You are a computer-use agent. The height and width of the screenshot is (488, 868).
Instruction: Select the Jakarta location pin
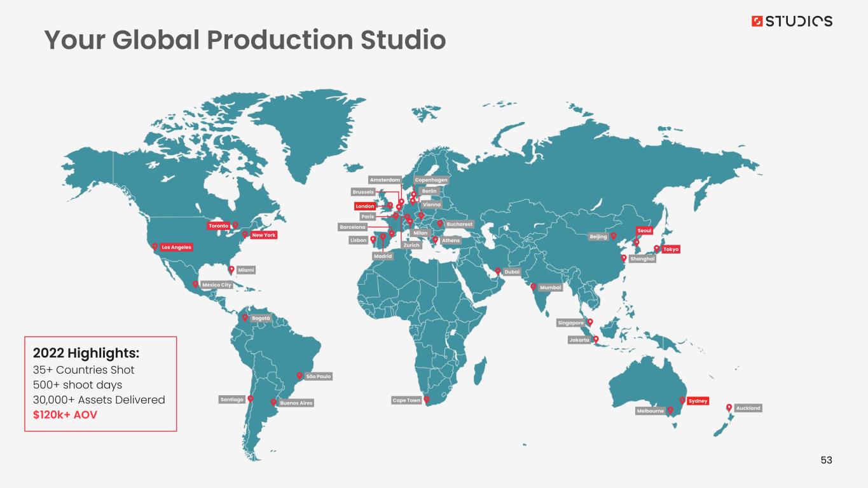(596, 339)
